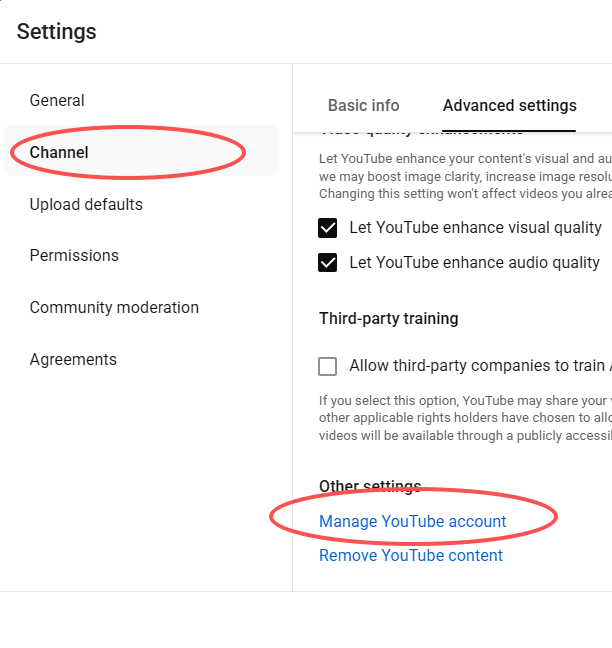Click the Settings dialog title
Image resolution: width=612 pixels, height=648 pixels.
pyautogui.click(x=57, y=32)
